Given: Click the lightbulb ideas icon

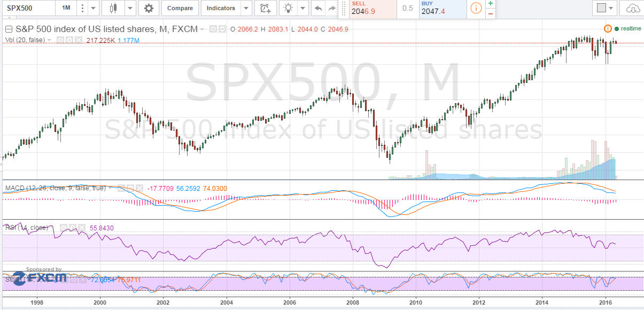Looking at the screenshot, I should (289, 8).
